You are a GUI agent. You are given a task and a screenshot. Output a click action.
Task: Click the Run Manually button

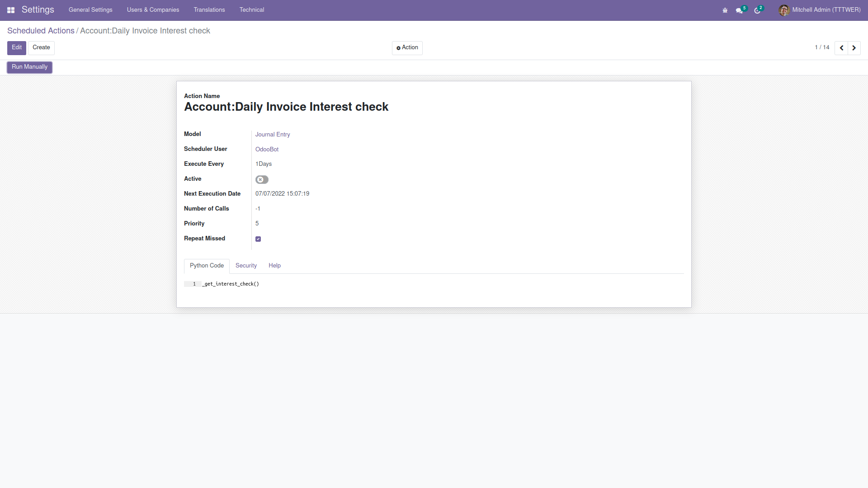click(29, 67)
